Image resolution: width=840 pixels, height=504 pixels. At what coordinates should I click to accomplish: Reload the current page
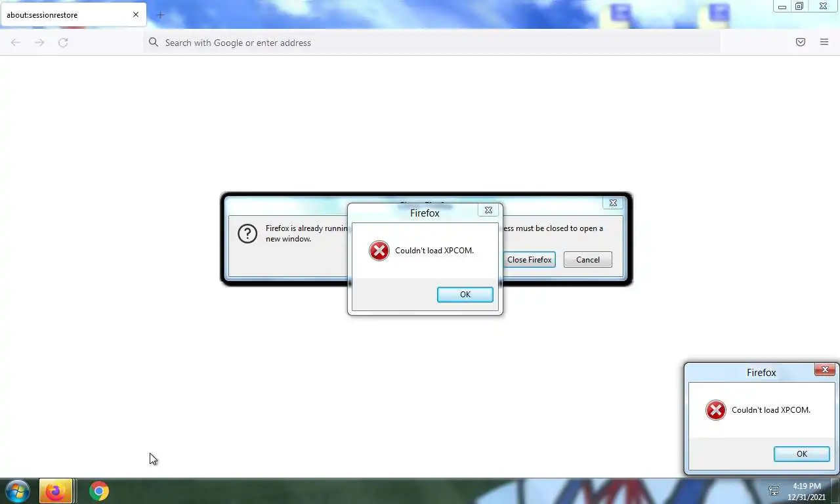click(63, 43)
